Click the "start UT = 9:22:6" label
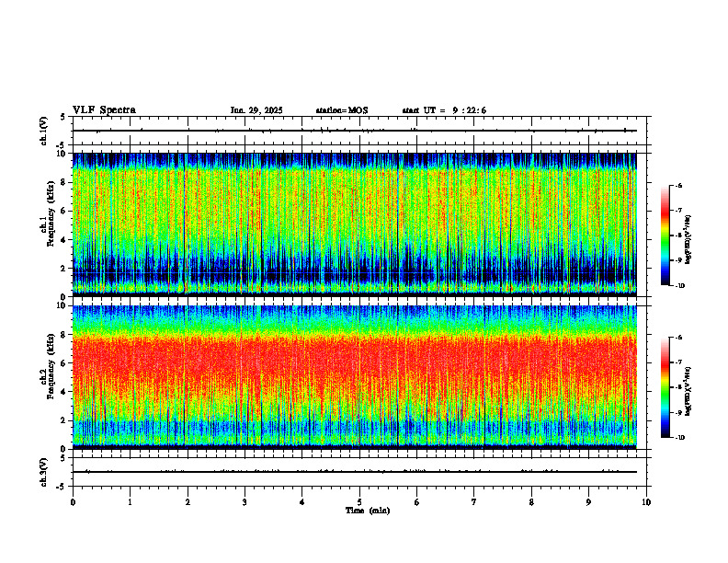728x563 pixels. click(444, 110)
